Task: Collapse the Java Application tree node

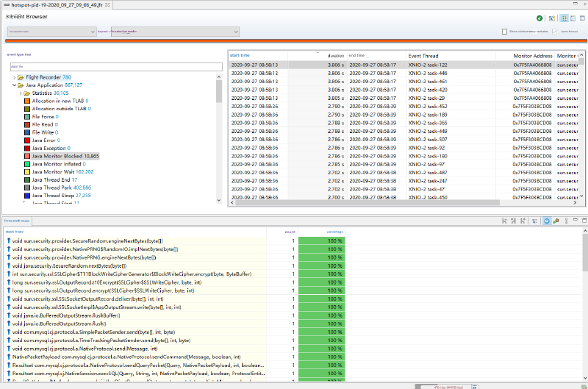Action: (13, 85)
